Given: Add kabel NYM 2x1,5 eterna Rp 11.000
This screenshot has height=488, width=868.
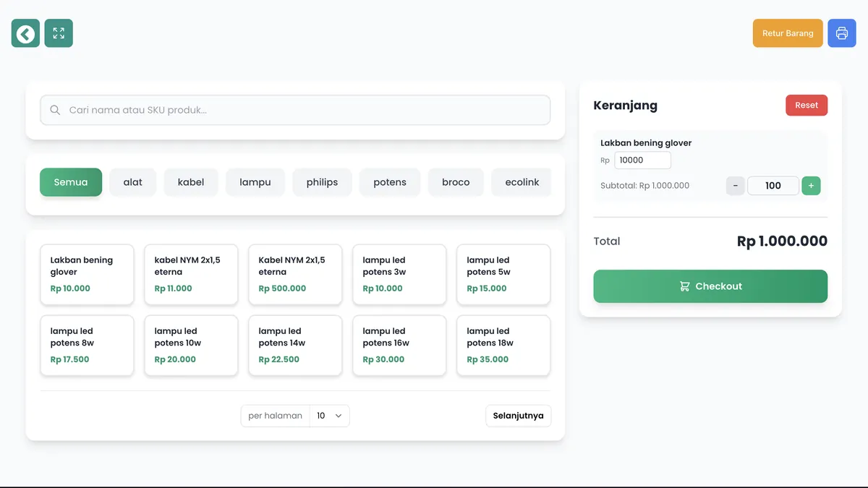Looking at the screenshot, I should pos(191,275).
